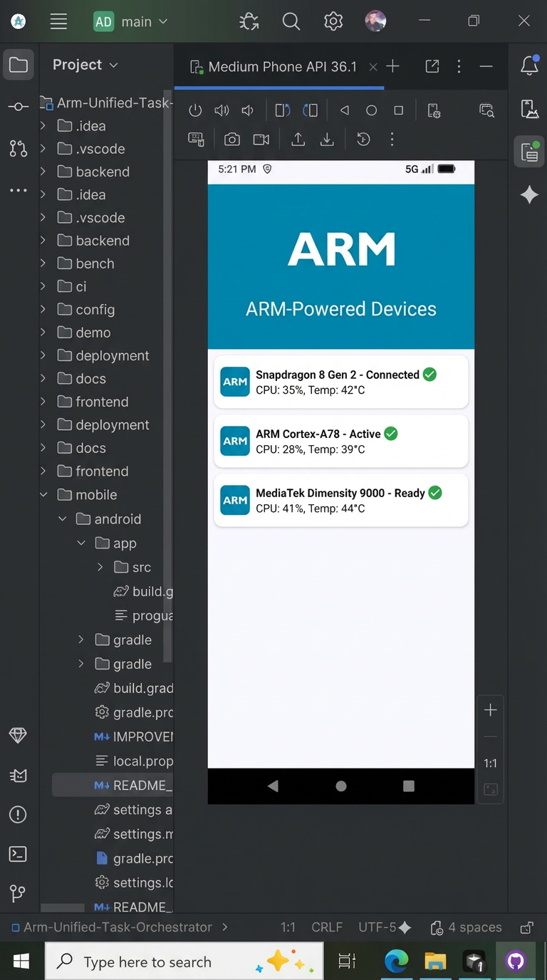Click emulator Volume Down icon

tap(248, 110)
